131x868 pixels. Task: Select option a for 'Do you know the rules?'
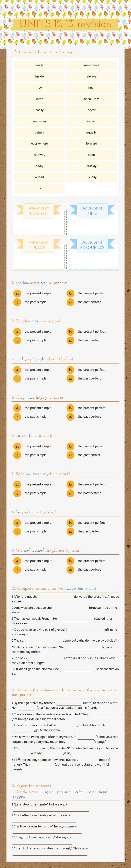pyautogui.click(x=17, y=523)
